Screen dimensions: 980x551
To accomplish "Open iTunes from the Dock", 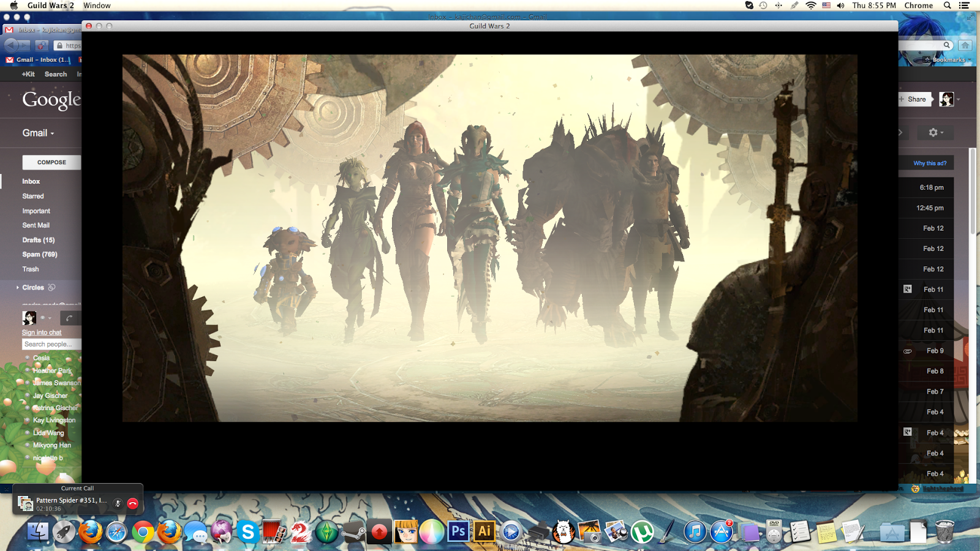I will [x=695, y=531].
